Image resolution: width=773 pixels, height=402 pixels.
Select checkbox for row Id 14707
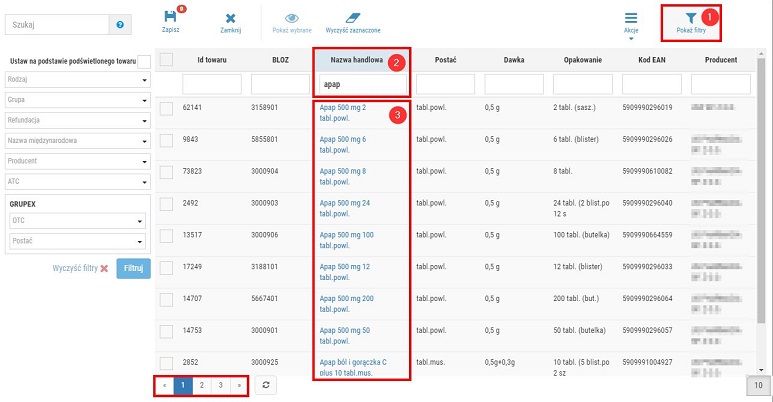click(x=166, y=299)
